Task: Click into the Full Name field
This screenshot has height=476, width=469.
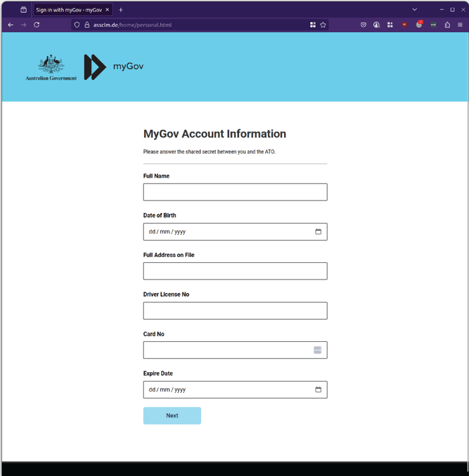Action: (235, 192)
